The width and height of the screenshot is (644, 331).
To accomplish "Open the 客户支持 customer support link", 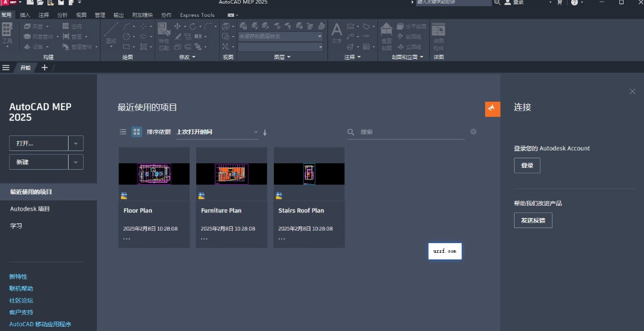I will [21, 312].
